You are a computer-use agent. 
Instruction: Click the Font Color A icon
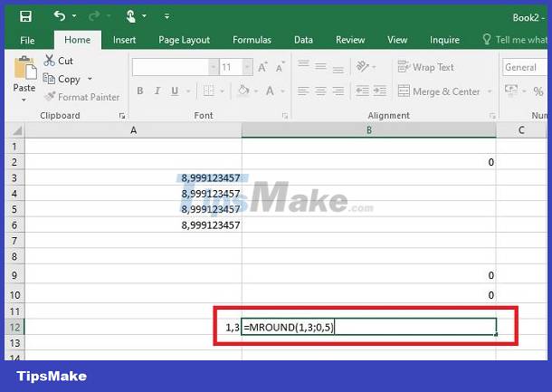point(270,91)
